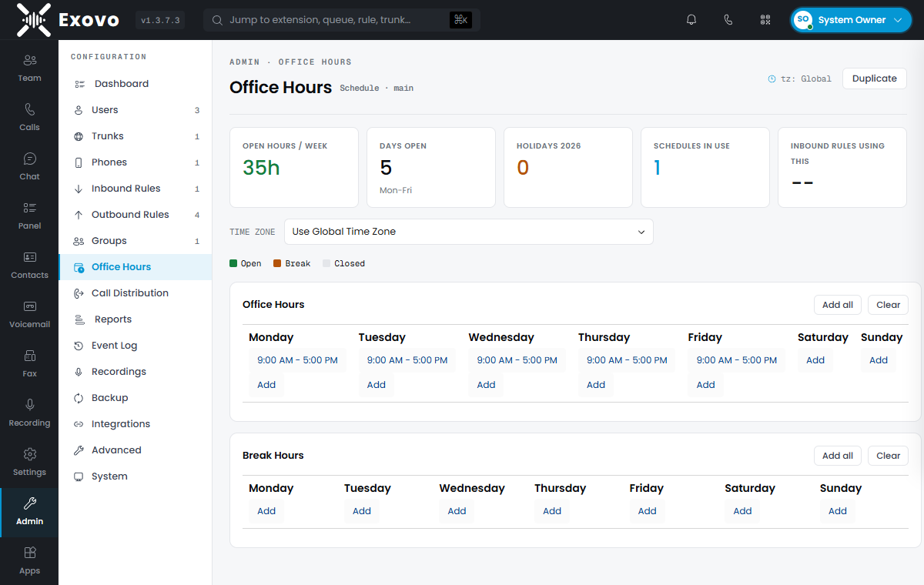The width and height of the screenshot is (924, 585).
Task: Click Clear in Break Hours section
Action: [x=888, y=456]
